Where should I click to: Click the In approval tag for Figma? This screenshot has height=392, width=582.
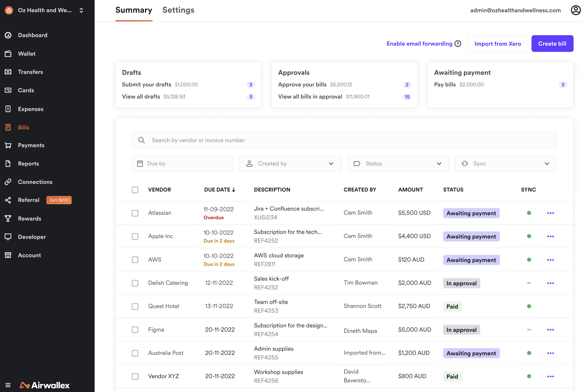pos(461,330)
